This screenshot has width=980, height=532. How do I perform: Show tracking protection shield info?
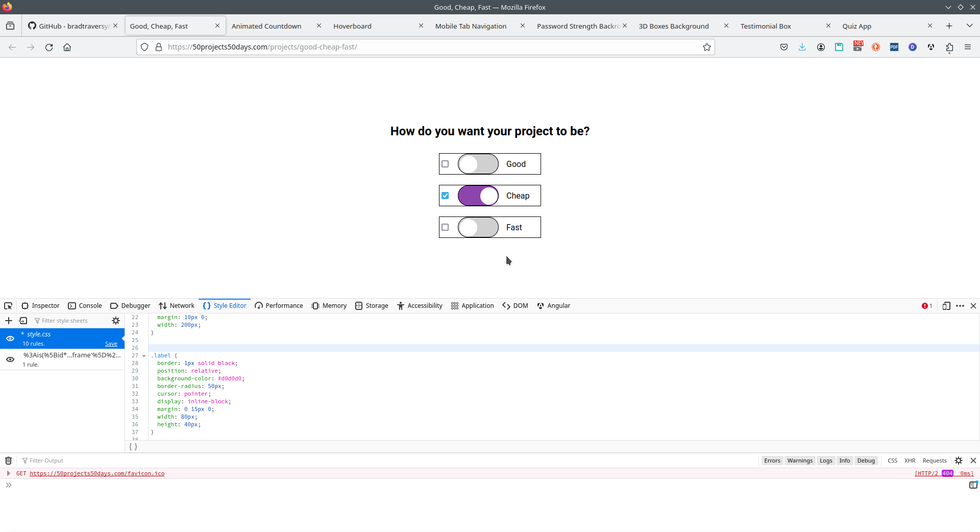144,47
